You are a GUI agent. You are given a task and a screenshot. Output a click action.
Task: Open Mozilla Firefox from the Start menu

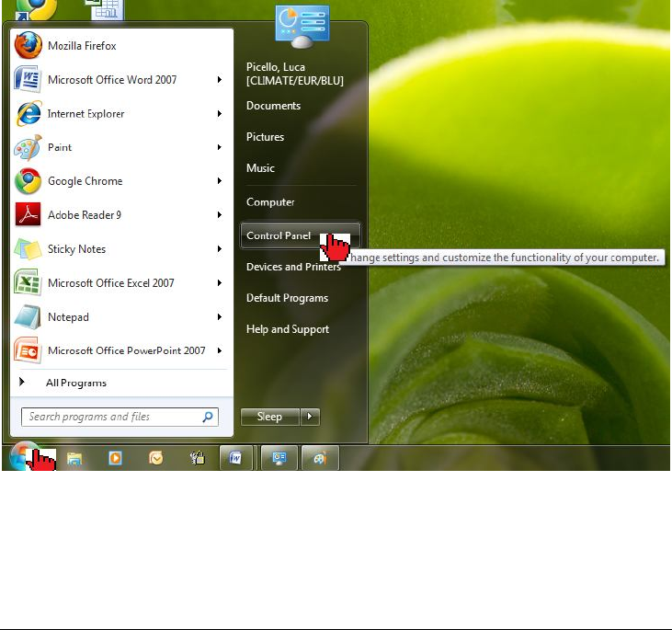point(82,46)
